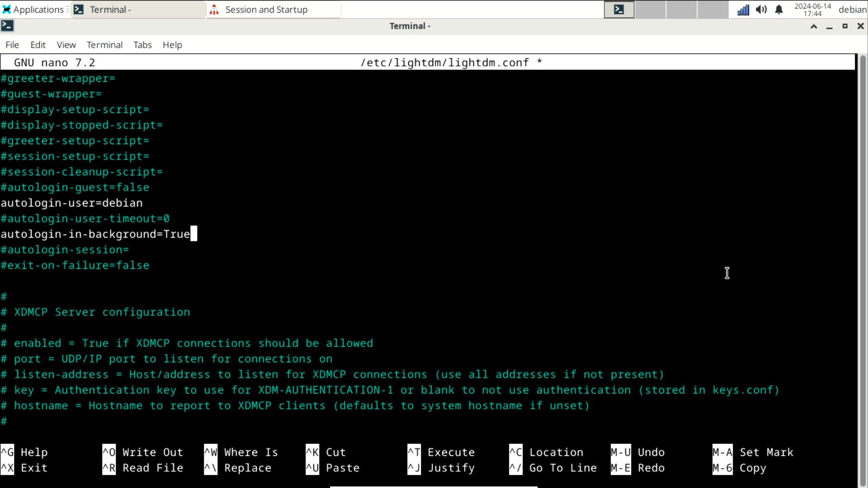868x488 pixels.
Task: Click the ^G Help shortcut hint
Action: (x=24, y=452)
